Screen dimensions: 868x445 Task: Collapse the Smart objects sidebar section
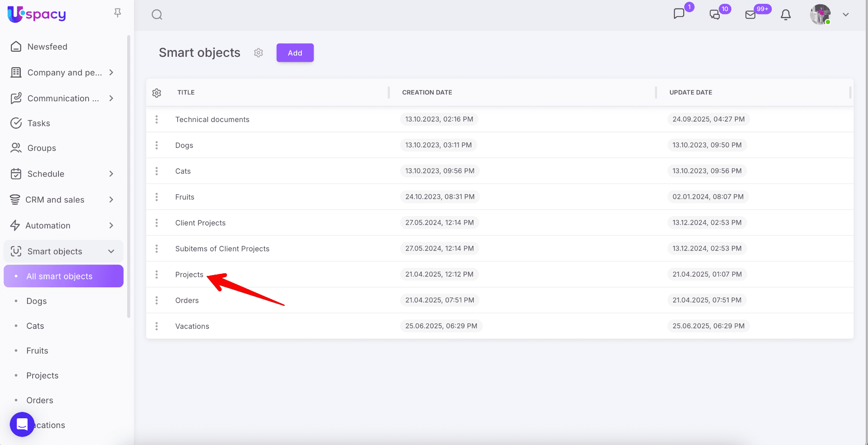(x=111, y=251)
